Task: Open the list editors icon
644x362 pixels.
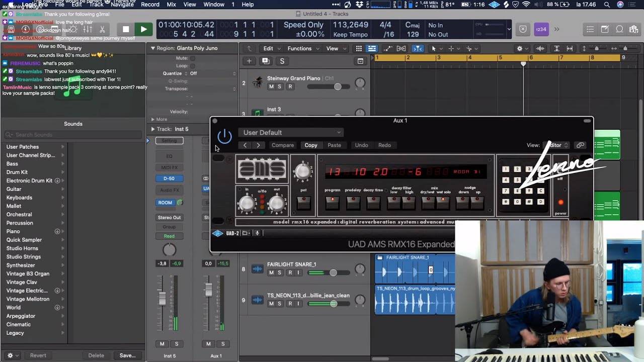Action: point(590,29)
